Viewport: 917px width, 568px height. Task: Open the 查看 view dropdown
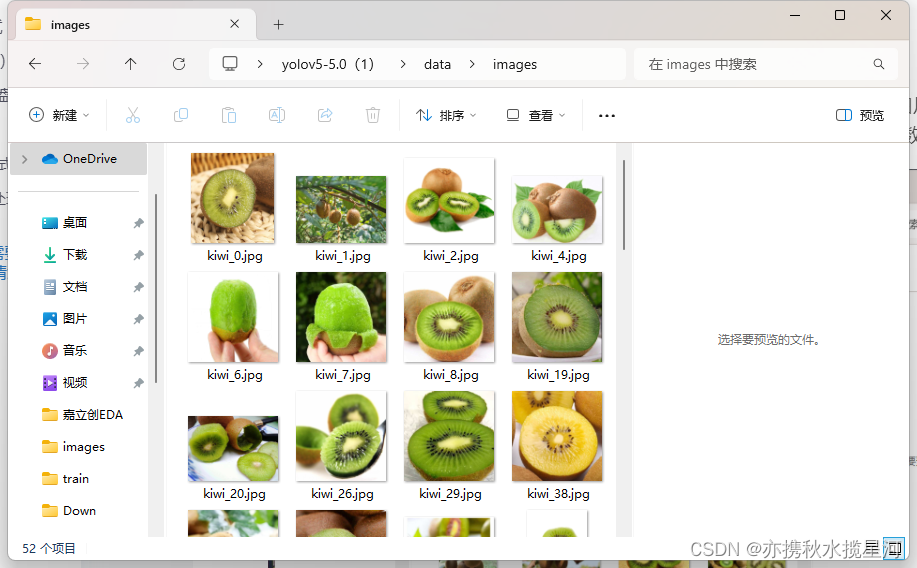coord(536,115)
